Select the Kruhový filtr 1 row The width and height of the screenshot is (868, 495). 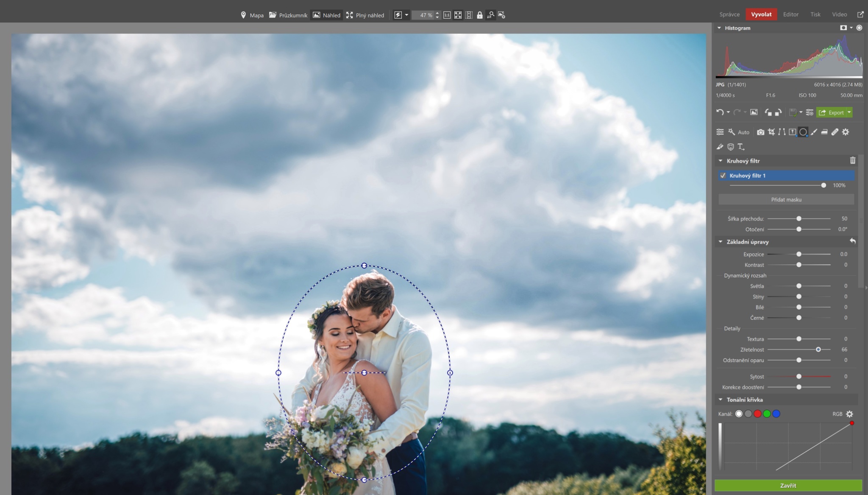pos(786,175)
